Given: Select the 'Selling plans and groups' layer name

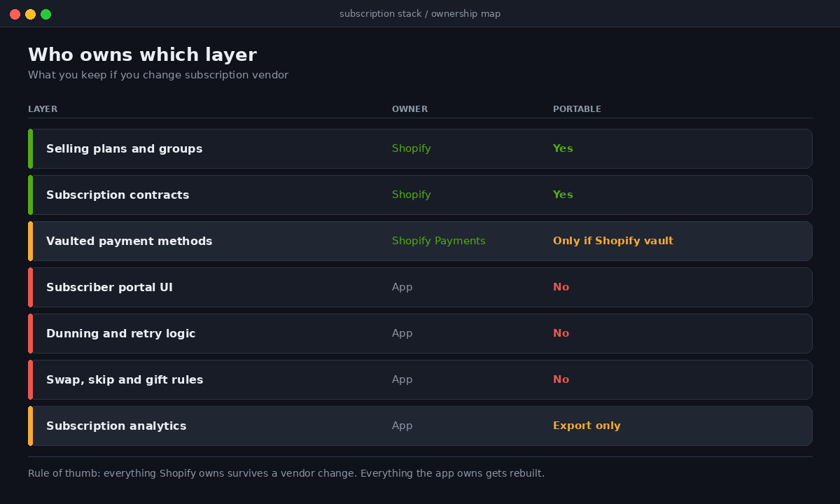Looking at the screenshot, I should click(x=124, y=148).
